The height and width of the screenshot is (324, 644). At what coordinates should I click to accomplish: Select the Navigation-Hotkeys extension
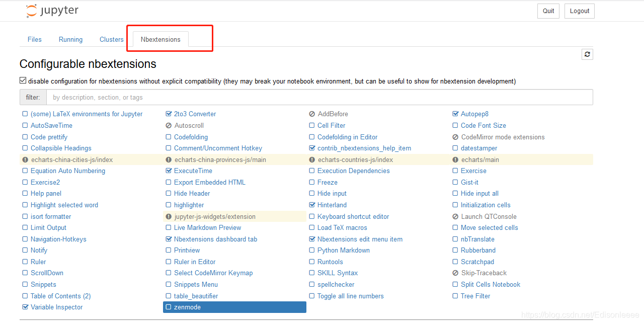[58, 239]
